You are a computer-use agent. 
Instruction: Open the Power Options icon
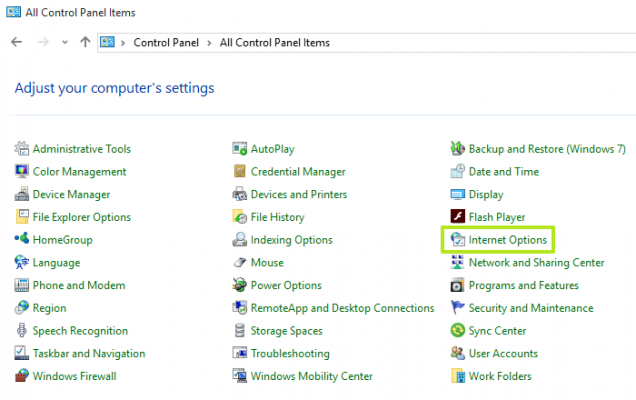coord(240,286)
